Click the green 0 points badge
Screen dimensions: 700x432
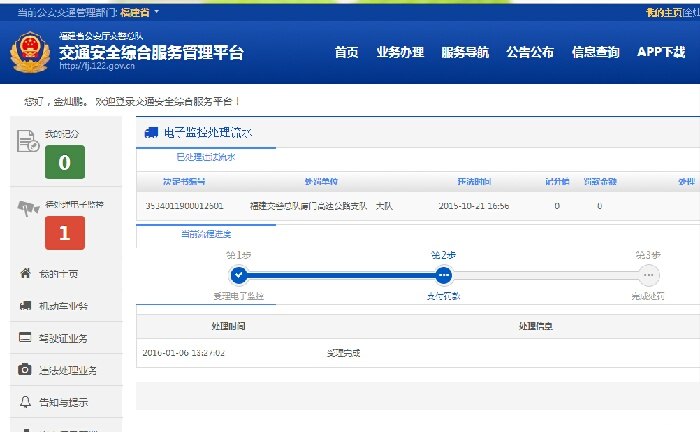[64, 162]
